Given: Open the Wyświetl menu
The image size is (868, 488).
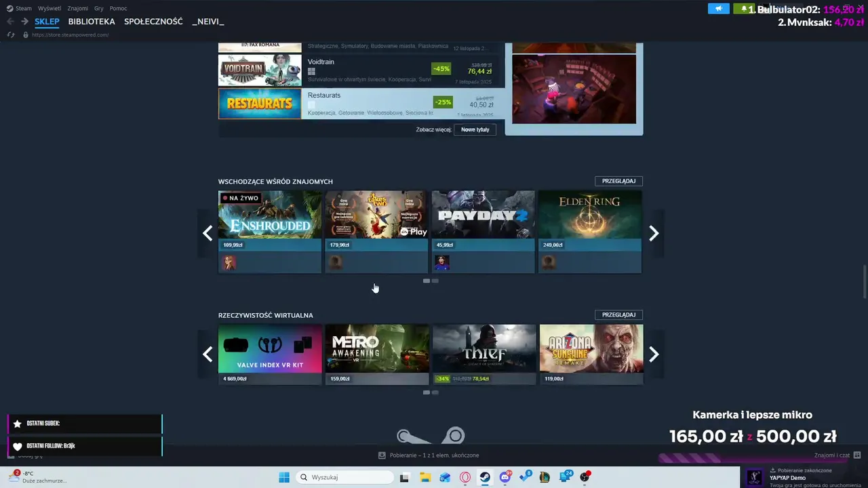Looking at the screenshot, I should pos(49,8).
